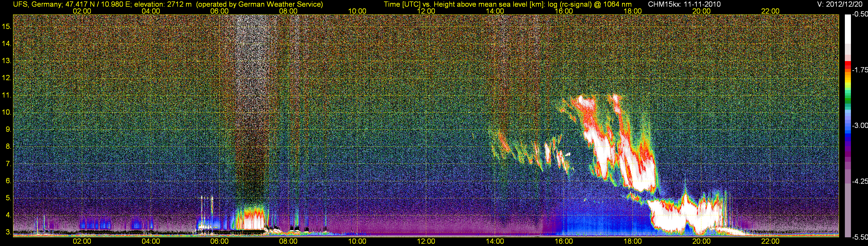Click the "04:00" label on the bottom time axis

tap(151, 241)
